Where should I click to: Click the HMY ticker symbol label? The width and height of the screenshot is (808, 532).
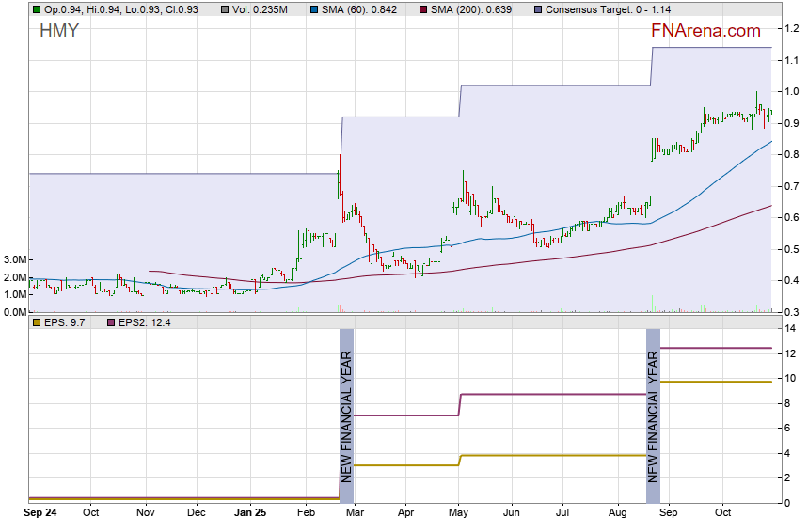(59, 31)
